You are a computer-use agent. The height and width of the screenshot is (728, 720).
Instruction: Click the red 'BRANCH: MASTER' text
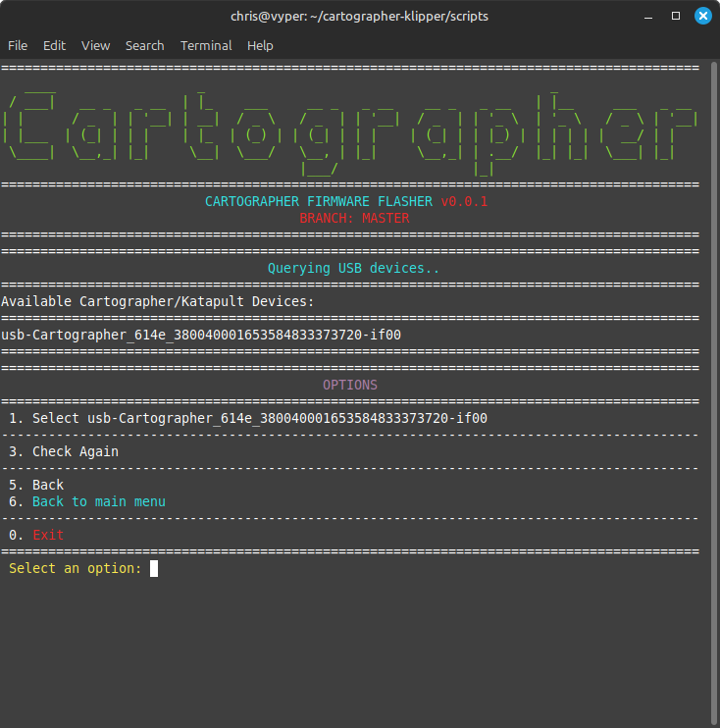point(354,218)
